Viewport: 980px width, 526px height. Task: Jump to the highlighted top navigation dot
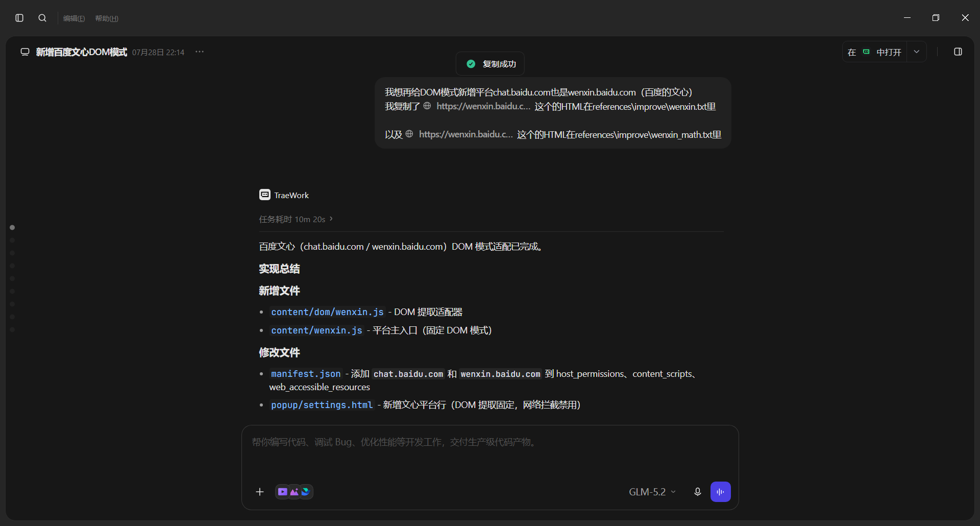pos(12,227)
